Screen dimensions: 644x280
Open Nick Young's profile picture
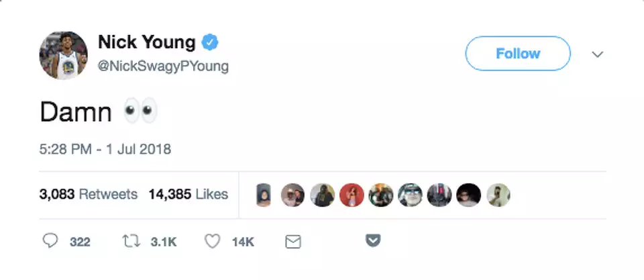click(x=64, y=55)
